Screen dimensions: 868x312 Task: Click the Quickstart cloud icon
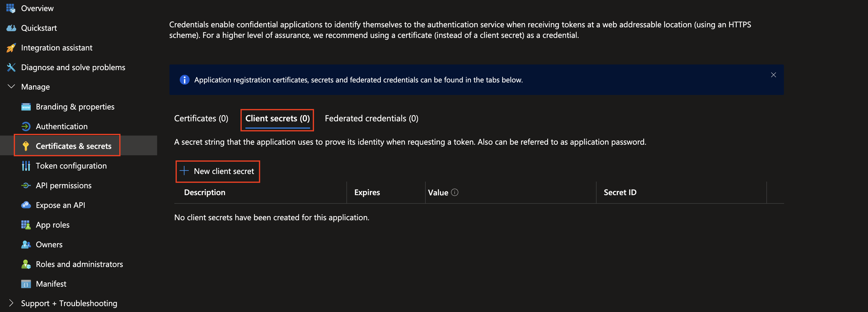[11, 28]
